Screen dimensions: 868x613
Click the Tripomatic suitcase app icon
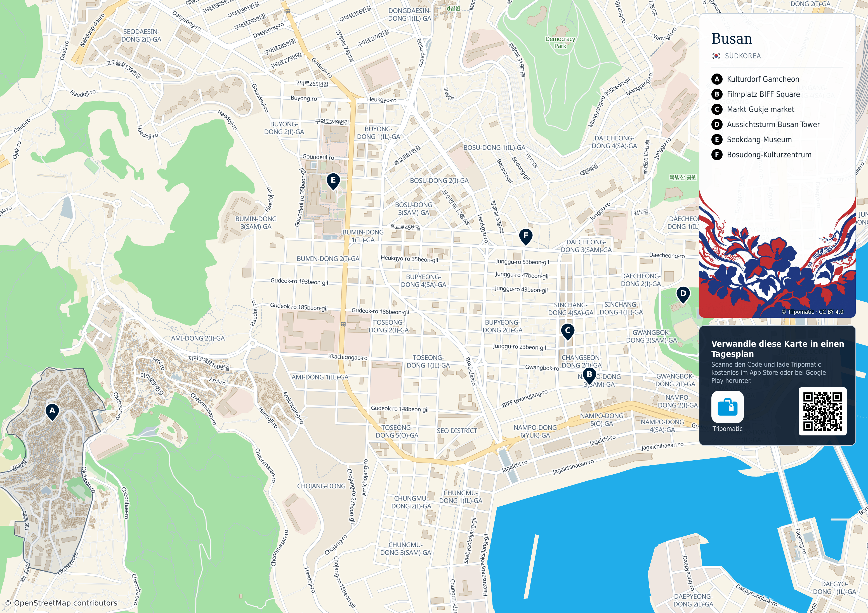pyautogui.click(x=727, y=407)
